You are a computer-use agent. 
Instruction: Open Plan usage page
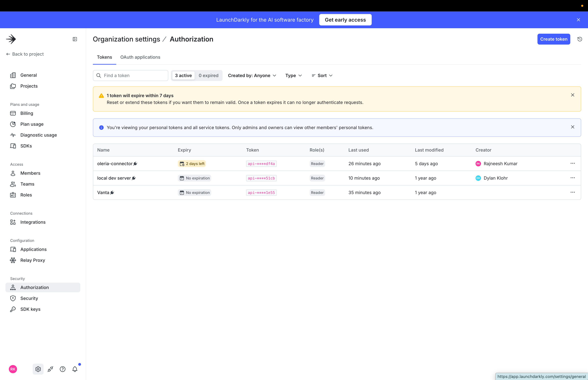43,124
